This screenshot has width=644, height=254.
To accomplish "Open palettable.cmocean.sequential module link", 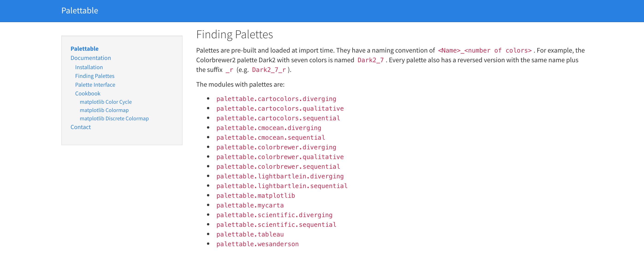I will 271,137.
